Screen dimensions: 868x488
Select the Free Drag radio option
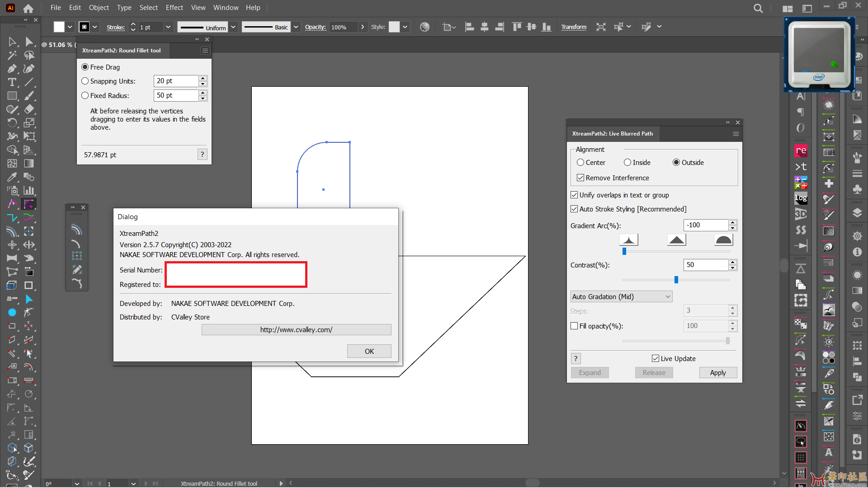point(85,67)
